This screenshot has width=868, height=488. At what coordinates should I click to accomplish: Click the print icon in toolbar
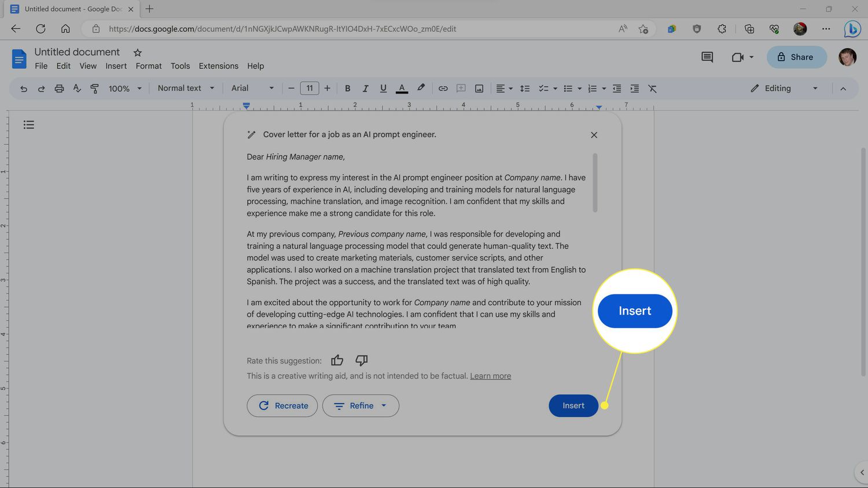(x=59, y=88)
